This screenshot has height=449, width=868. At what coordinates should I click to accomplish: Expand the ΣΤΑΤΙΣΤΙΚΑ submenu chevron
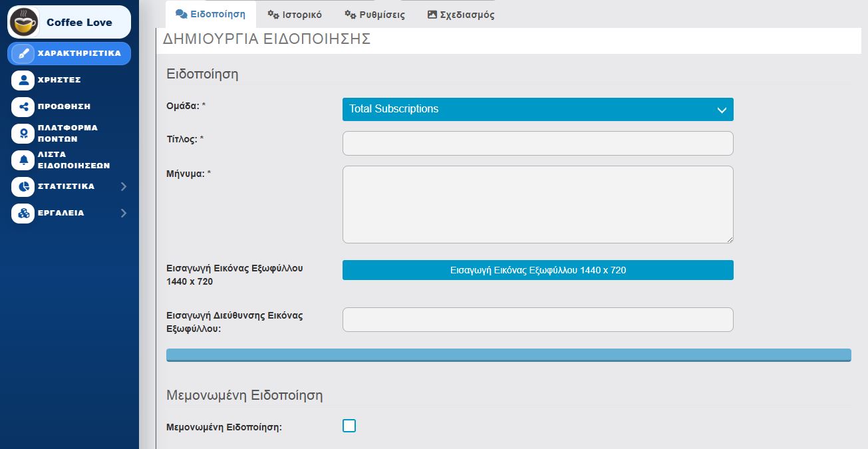tap(124, 187)
